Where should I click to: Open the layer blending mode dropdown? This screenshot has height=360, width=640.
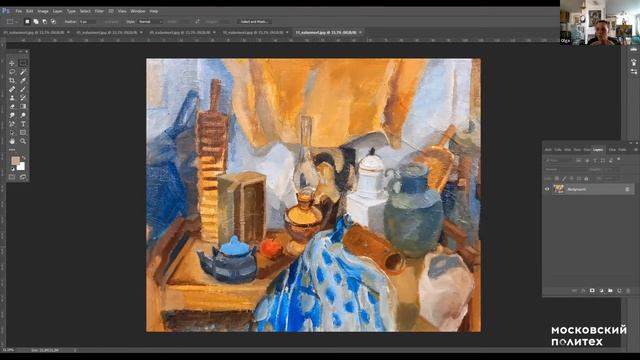564,169
